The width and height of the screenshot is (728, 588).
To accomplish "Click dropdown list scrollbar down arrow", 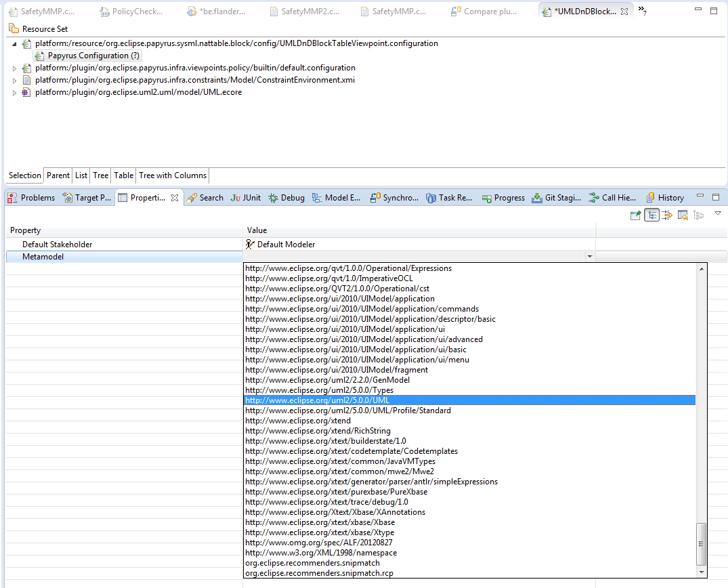I will pyautogui.click(x=702, y=572).
